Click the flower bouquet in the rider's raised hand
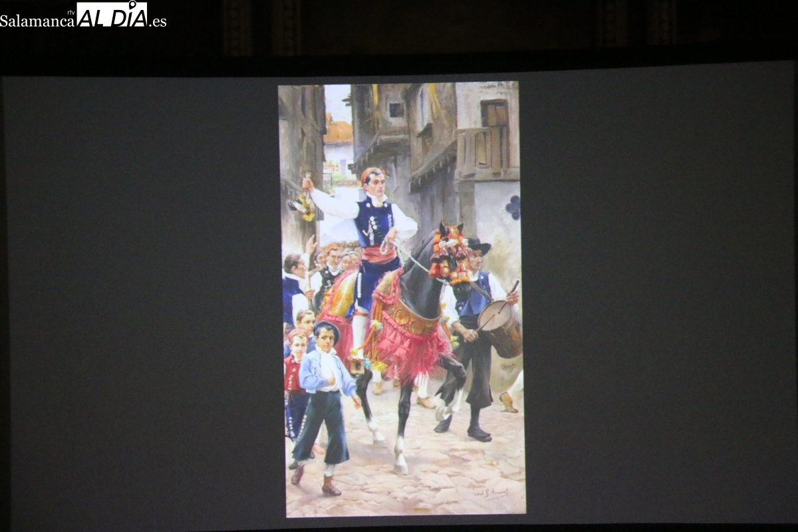 [304, 207]
